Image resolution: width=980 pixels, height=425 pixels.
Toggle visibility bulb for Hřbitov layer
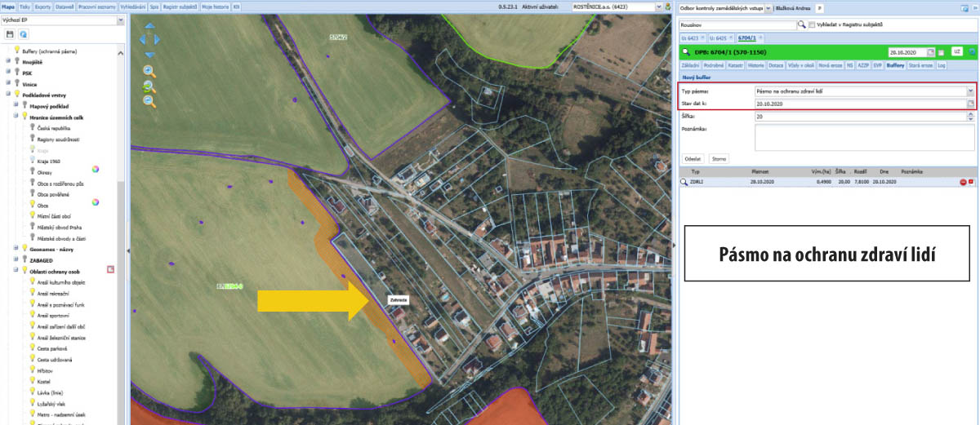[x=32, y=370]
